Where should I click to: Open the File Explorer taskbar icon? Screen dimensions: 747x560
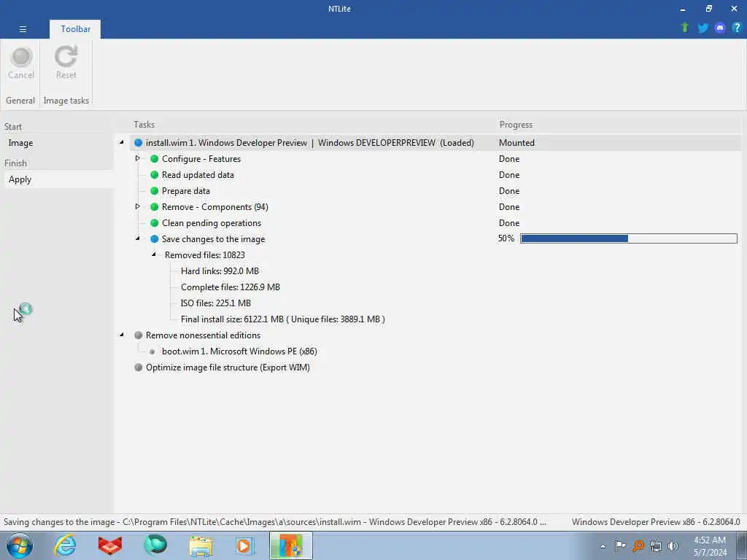[x=201, y=546]
